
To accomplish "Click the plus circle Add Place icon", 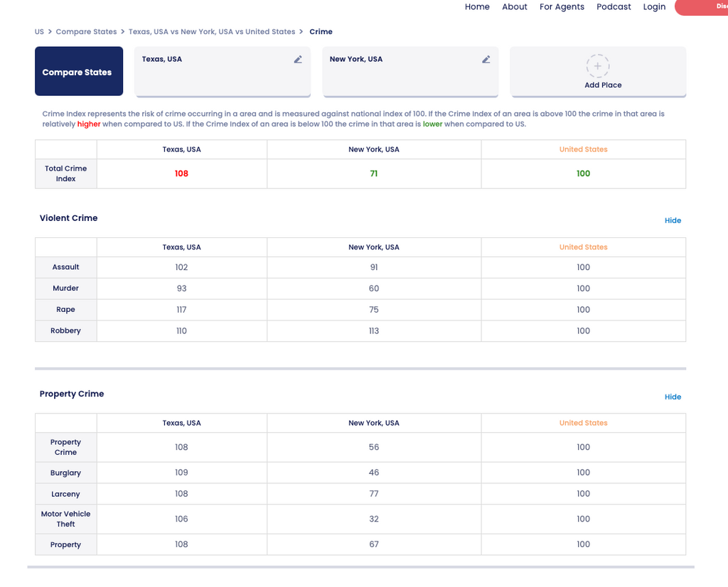I will tap(598, 66).
